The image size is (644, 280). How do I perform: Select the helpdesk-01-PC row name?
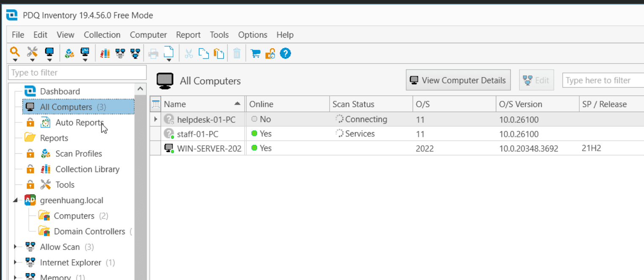tap(206, 120)
